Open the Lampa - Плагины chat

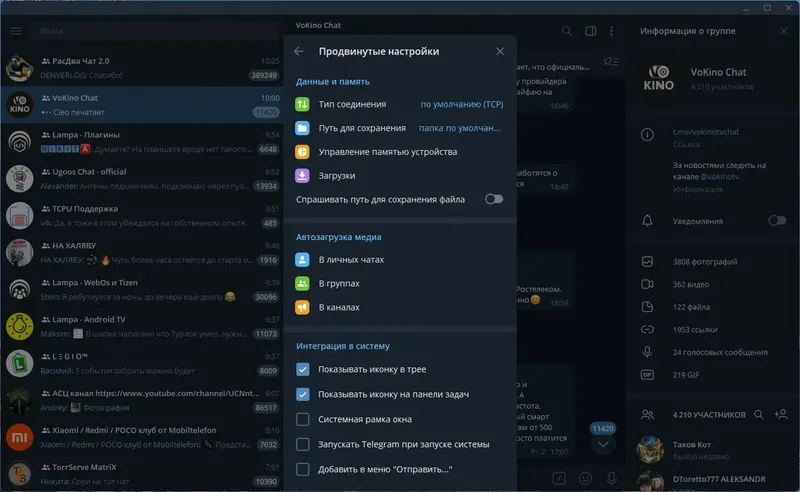pyautogui.click(x=142, y=142)
